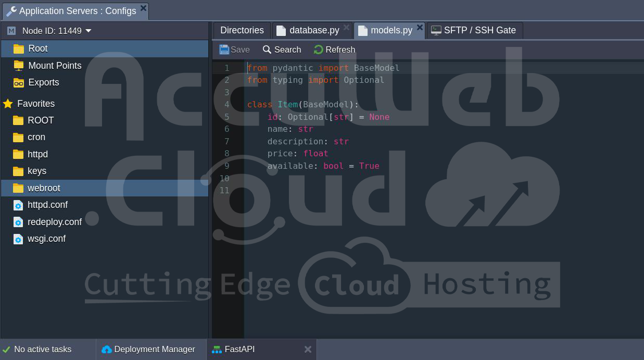Close the FastAPI environment tab

[x=308, y=350]
